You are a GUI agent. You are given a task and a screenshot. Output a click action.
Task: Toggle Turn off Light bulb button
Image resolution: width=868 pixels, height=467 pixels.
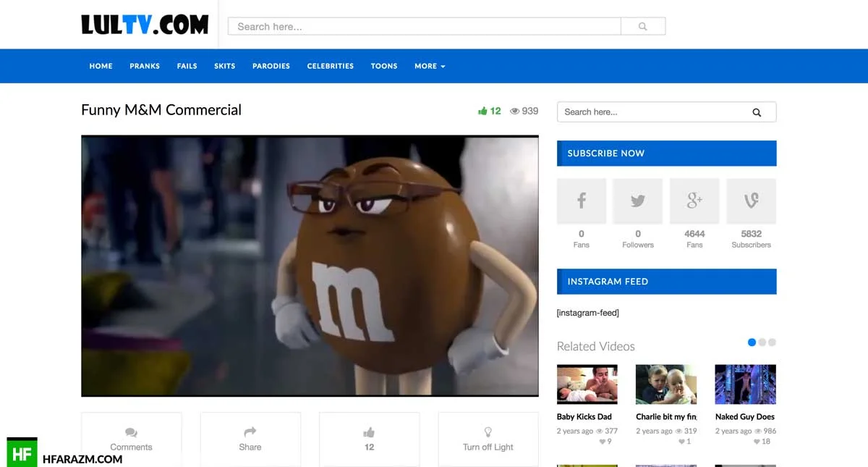(488, 439)
